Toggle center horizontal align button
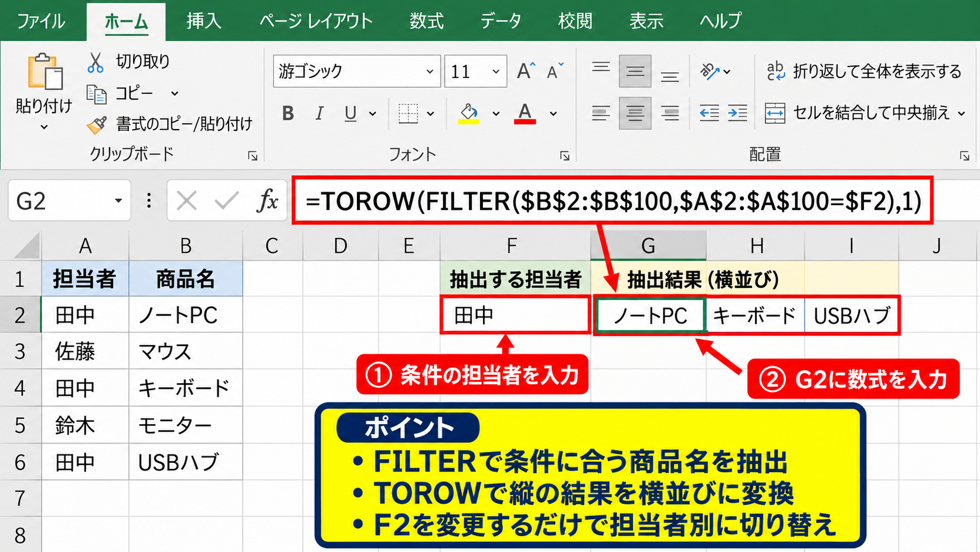The height and width of the screenshot is (552, 980). (x=635, y=113)
